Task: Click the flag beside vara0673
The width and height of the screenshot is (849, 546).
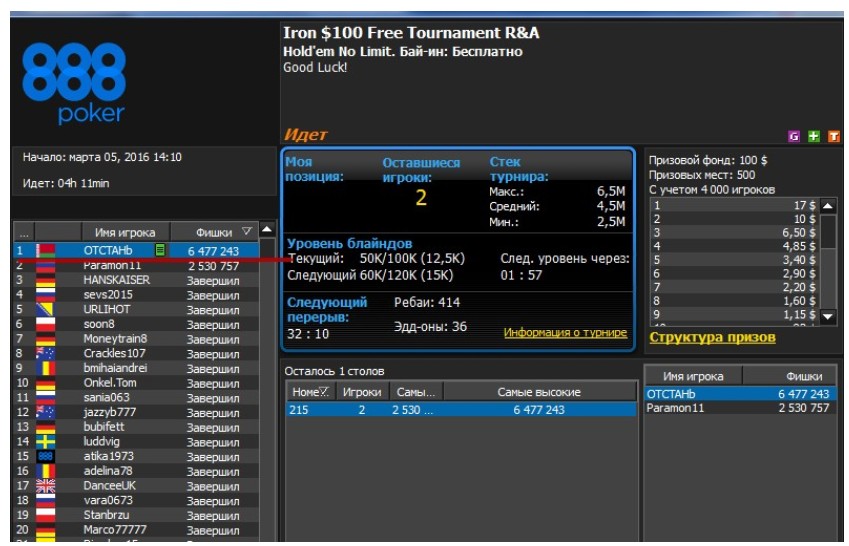Action: 45,500
